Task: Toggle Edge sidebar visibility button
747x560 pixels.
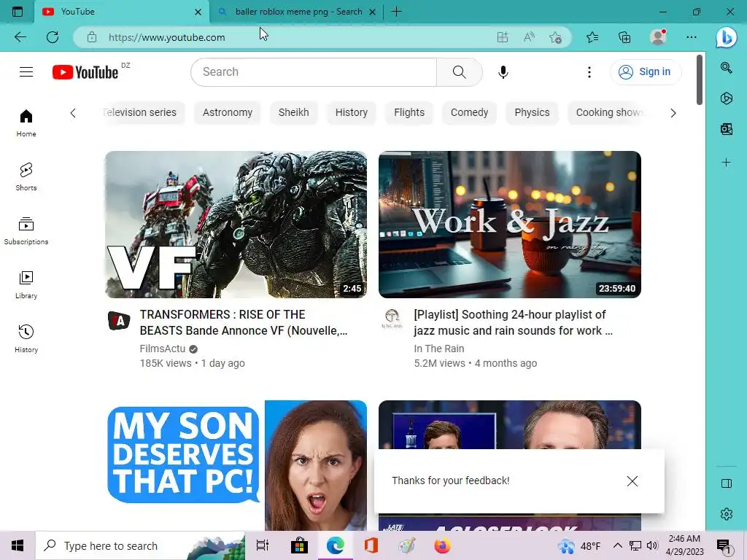Action: pyautogui.click(x=726, y=483)
